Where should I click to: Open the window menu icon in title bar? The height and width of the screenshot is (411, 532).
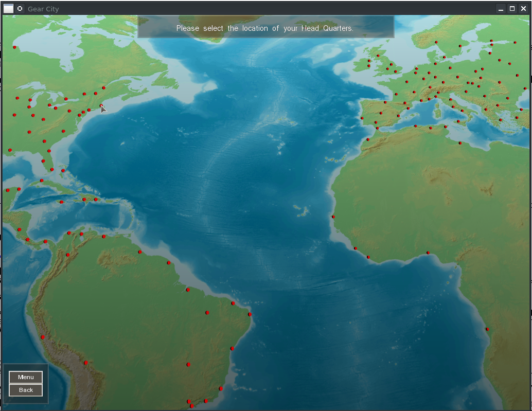(8, 9)
